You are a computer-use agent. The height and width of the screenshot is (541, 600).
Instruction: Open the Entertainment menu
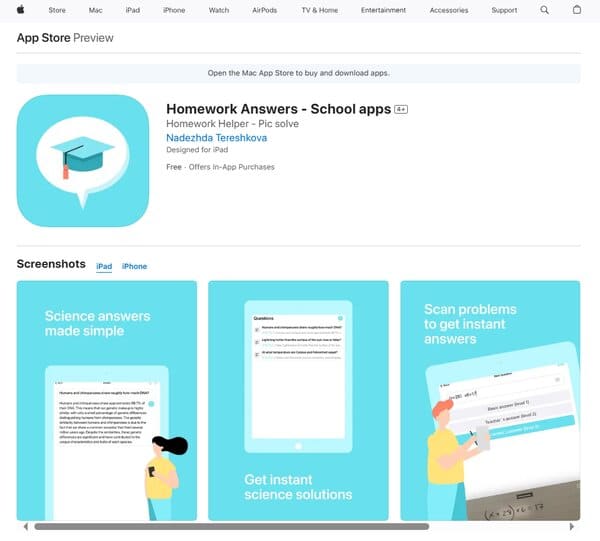click(x=383, y=10)
